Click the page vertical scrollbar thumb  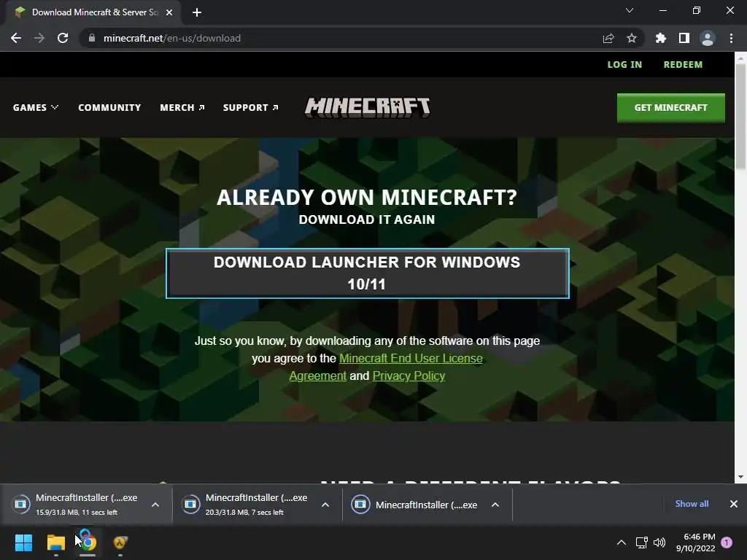coord(740,116)
